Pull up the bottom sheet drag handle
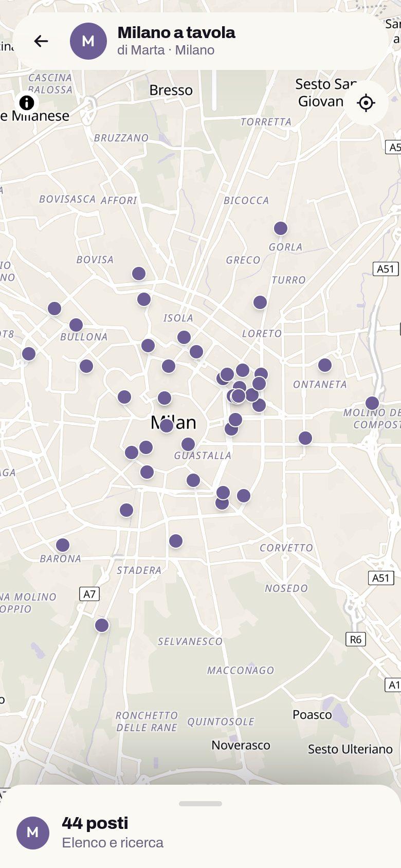 coord(200,804)
